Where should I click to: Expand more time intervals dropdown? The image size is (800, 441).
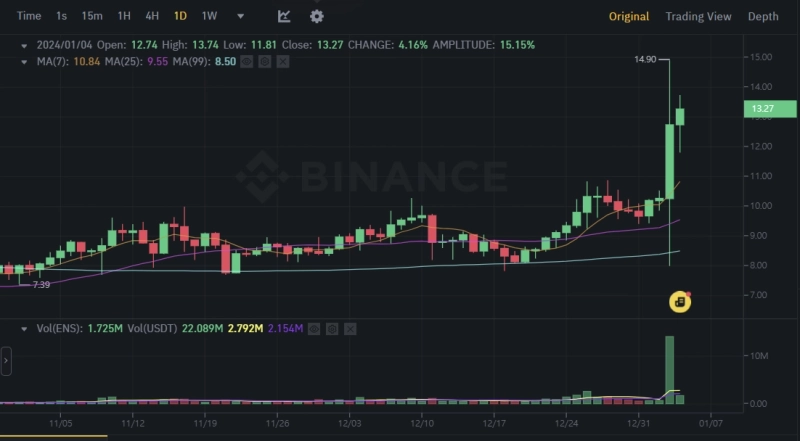click(240, 16)
